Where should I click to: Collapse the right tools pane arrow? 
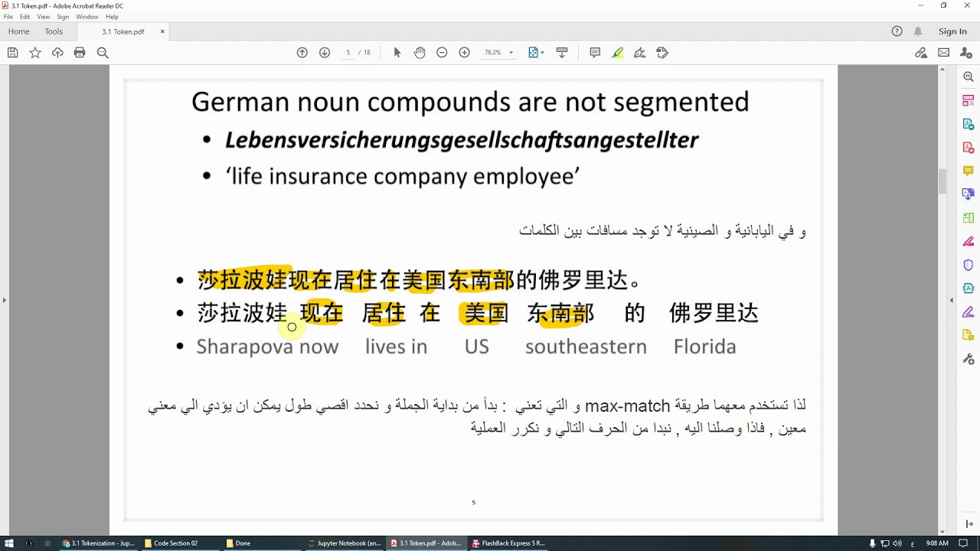952,300
